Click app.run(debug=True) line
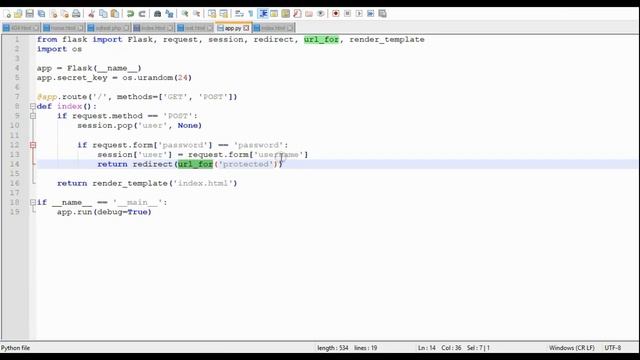The image size is (640, 360). [104, 212]
